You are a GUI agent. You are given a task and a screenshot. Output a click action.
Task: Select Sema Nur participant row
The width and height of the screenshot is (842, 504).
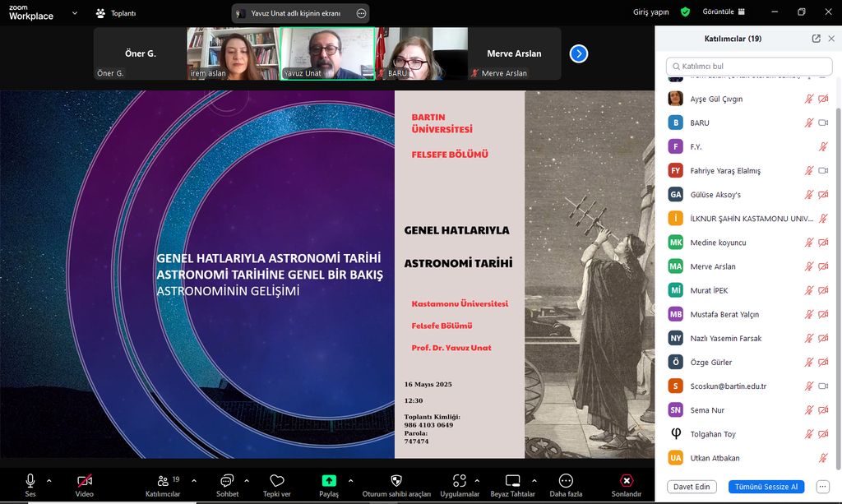pos(748,410)
